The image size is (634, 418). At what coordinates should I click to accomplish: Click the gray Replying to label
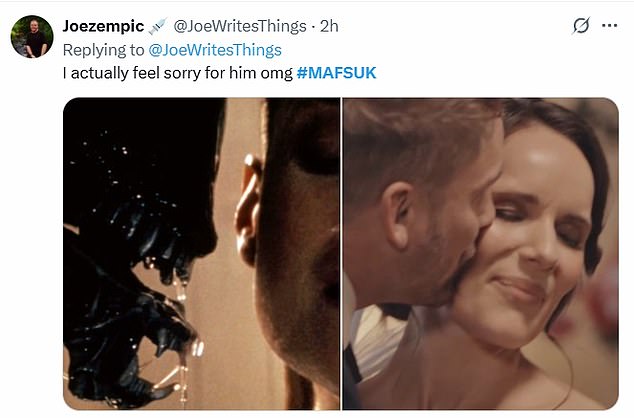tap(103, 49)
